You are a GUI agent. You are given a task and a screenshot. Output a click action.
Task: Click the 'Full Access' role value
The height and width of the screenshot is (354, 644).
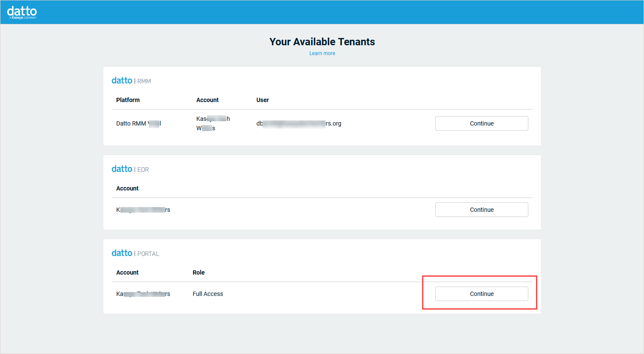pyautogui.click(x=208, y=294)
